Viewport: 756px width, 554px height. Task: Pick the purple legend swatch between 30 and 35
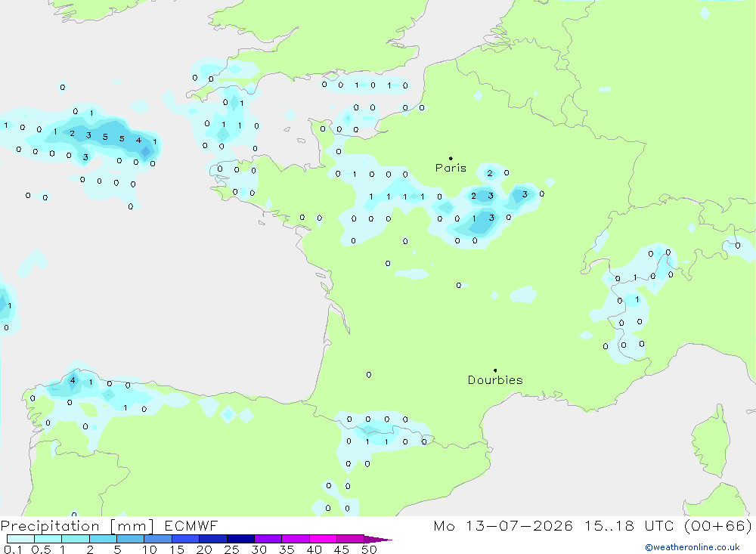tap(268, 539)
